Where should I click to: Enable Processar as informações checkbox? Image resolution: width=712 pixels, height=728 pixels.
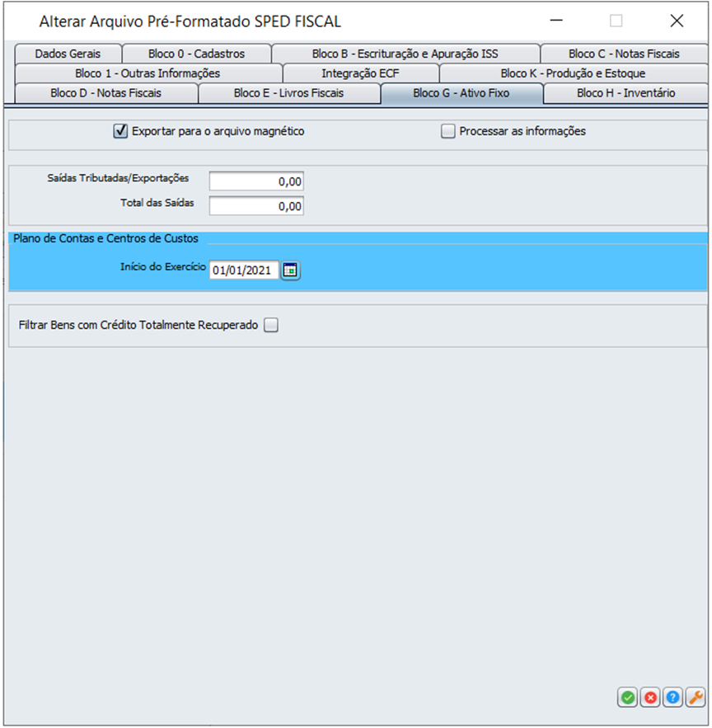click(448, 131)
